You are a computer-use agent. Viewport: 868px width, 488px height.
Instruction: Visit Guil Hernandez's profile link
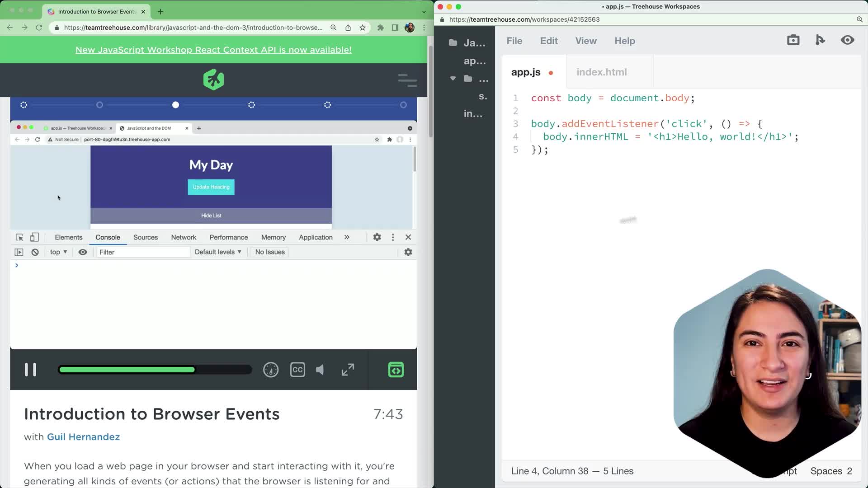click(x=83, y=436)
